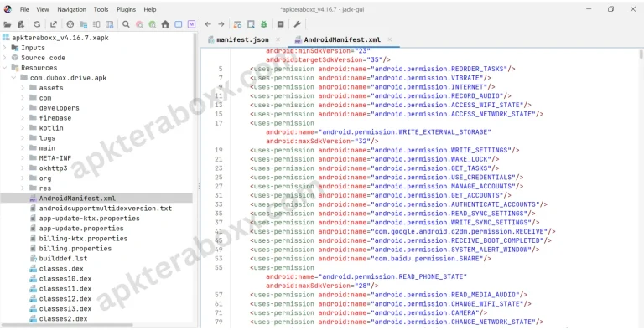Expand the firebase folder
This screenshot has width=644, height=330.
pos(23,118)
